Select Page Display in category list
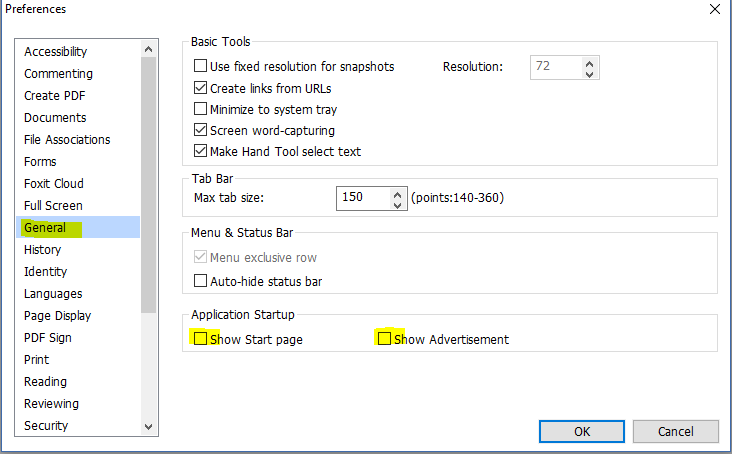Image resolution: width=732 pixels, height=454 pixels. point(57,316)
